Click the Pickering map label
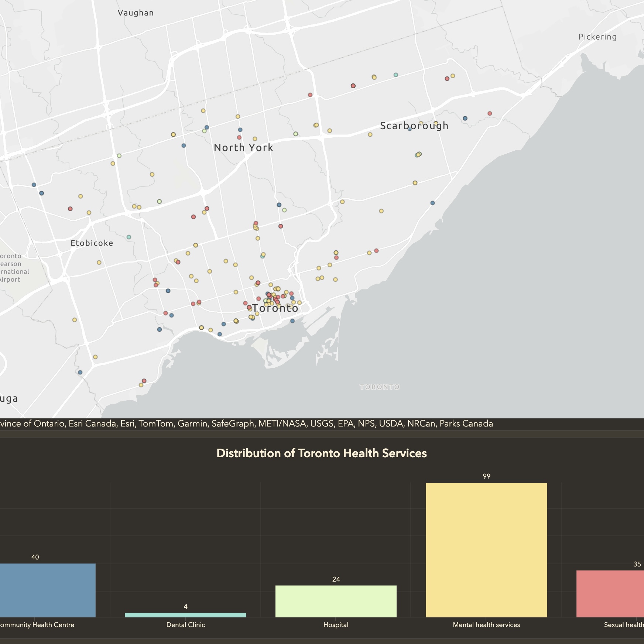The height and width of the screenshot is (644, 644). (597, 37)
